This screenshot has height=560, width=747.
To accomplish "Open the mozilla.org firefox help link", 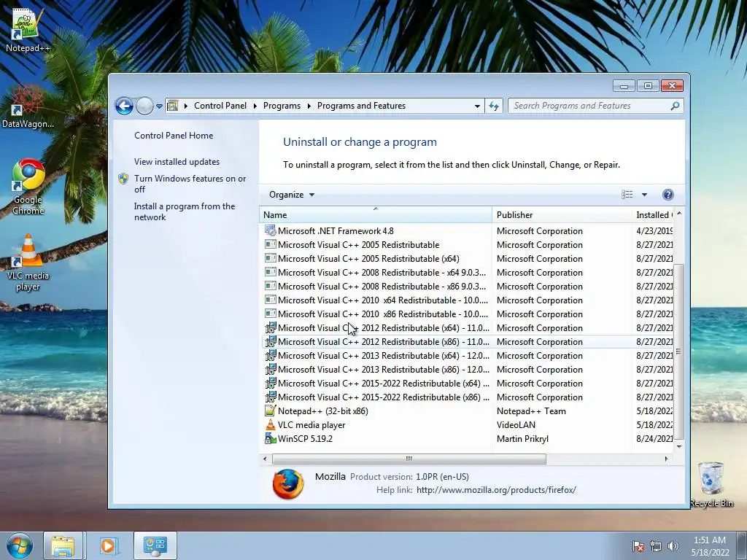I will click(496, 489).
